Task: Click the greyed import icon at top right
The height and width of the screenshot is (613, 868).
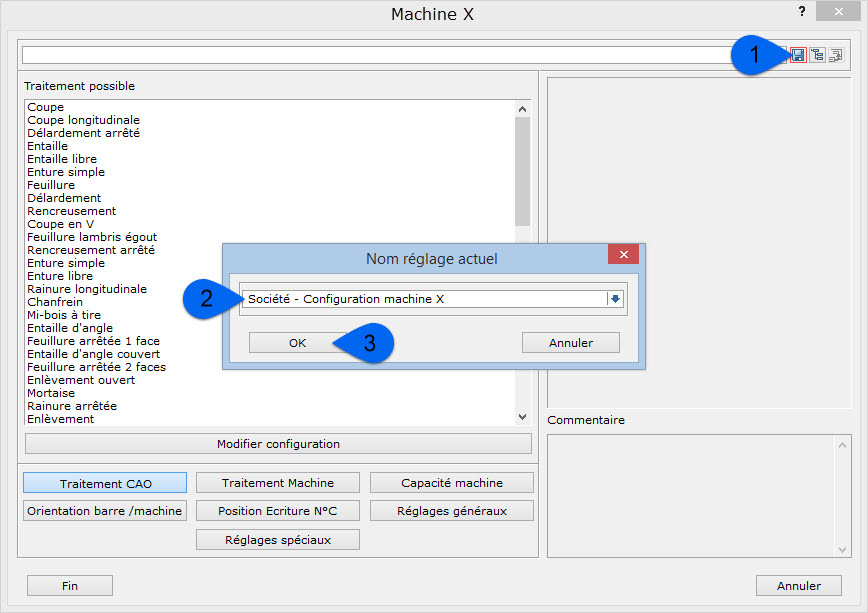Action: click(835, 55)
